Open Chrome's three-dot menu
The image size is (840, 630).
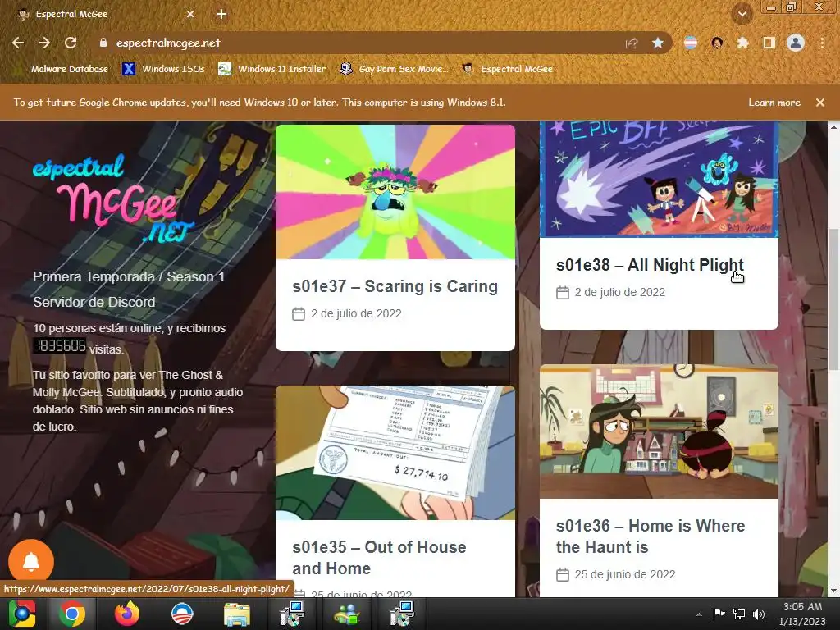coord(822,43)
